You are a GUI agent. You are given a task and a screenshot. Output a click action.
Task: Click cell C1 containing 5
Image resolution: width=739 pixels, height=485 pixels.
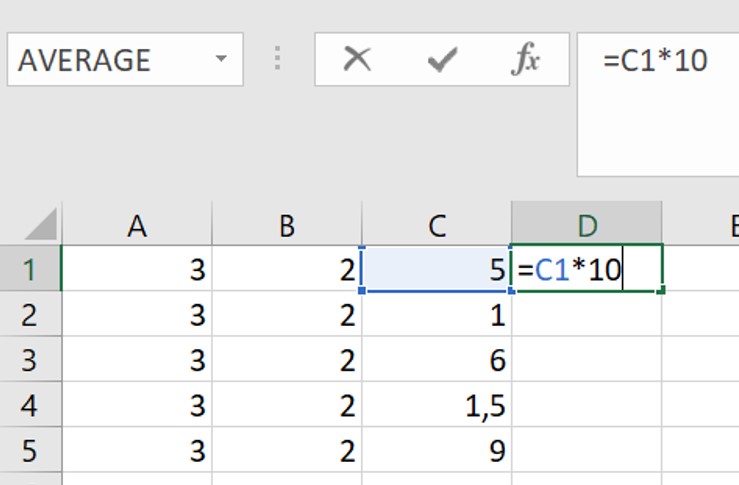point(437,268)
